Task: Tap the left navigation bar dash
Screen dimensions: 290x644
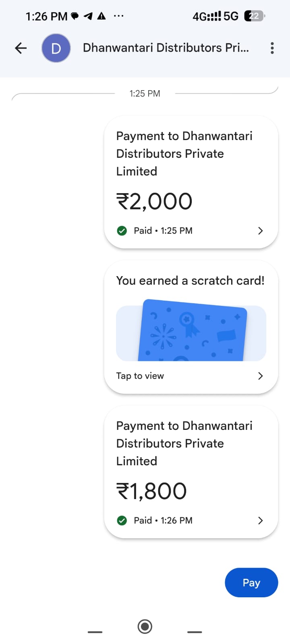Action: point(95,632)
